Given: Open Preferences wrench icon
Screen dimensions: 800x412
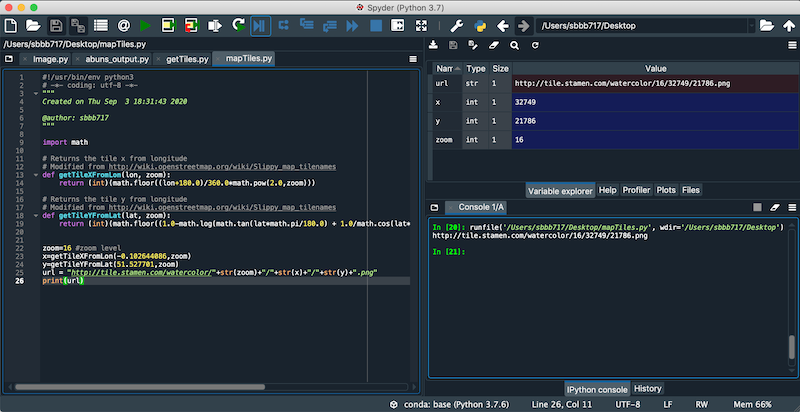Looking at the screenshot, I should coord(457,25).
